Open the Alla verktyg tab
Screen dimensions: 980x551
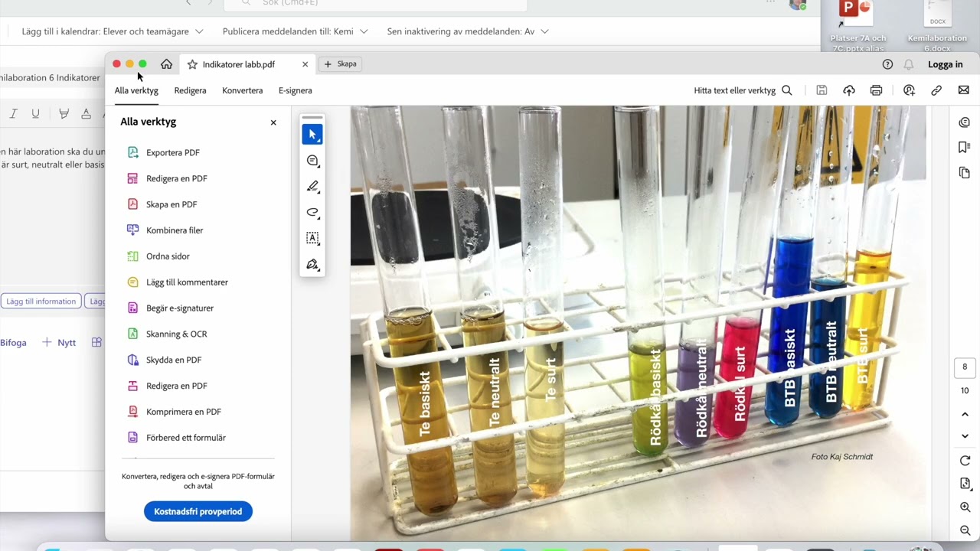tap(136, 90)
